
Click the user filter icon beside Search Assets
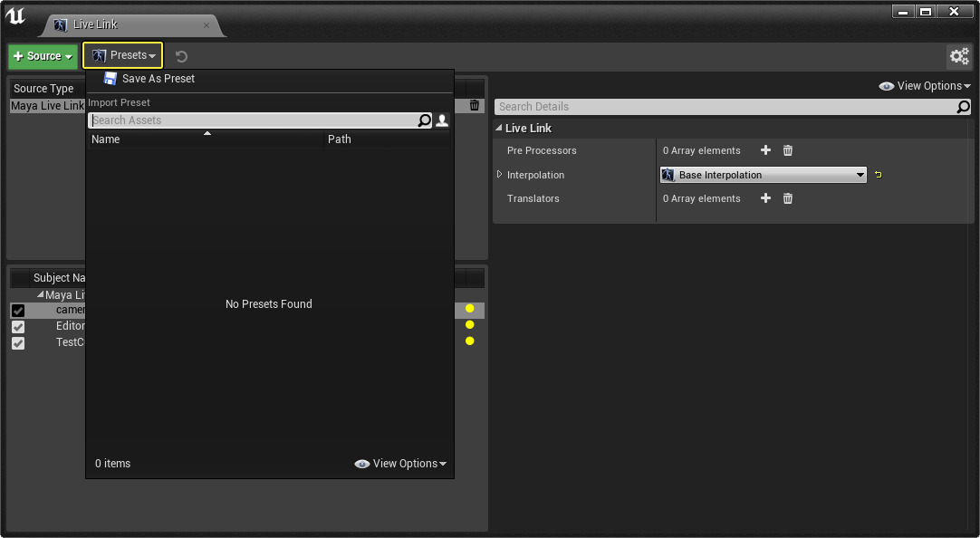click(x=442, y=120)
